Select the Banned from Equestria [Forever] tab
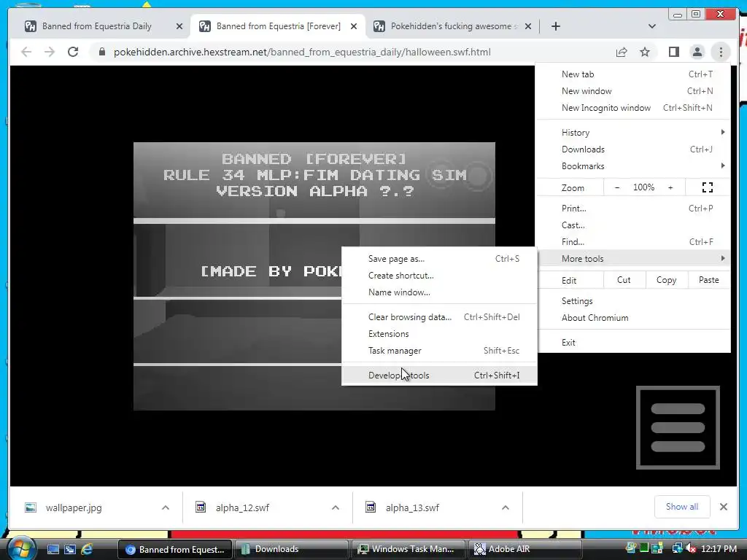Screen dimensions: 747x560 tap(278, 26)
